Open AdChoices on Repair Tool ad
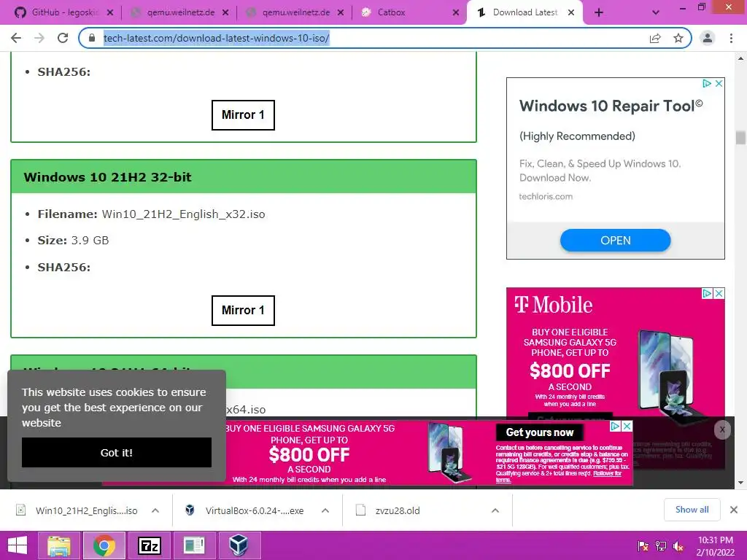Image resolution: width=747 pixels, height=560 pixels. tap(707, 83)
